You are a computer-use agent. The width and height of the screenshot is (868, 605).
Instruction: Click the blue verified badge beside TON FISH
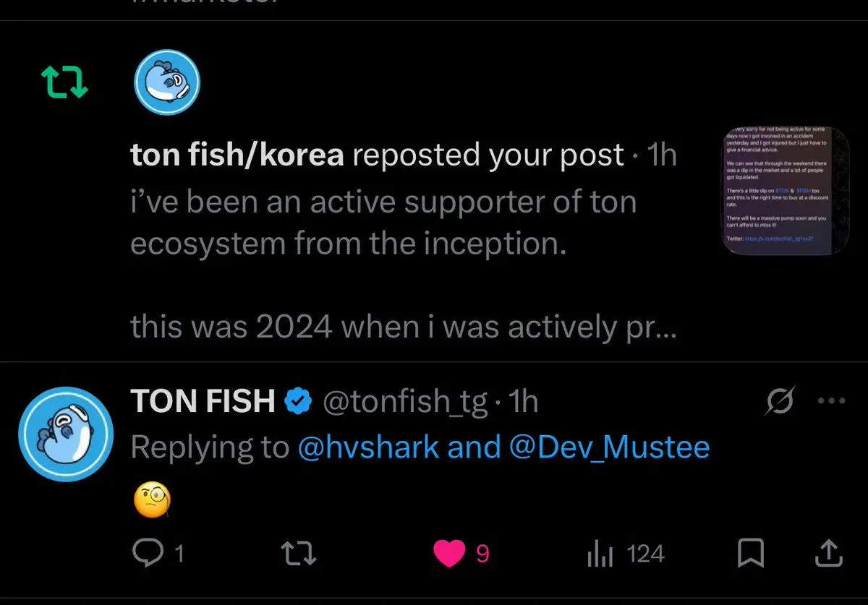pos(297,401)
